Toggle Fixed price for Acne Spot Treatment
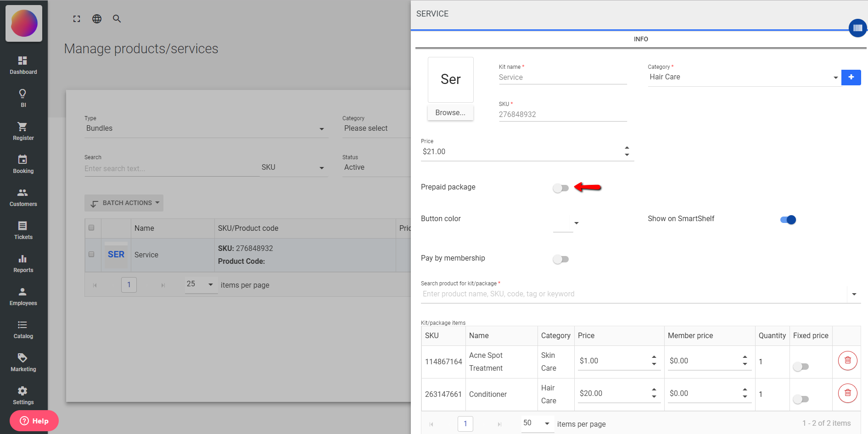Screen dimensions: 868x434 (x=801, y=367)
